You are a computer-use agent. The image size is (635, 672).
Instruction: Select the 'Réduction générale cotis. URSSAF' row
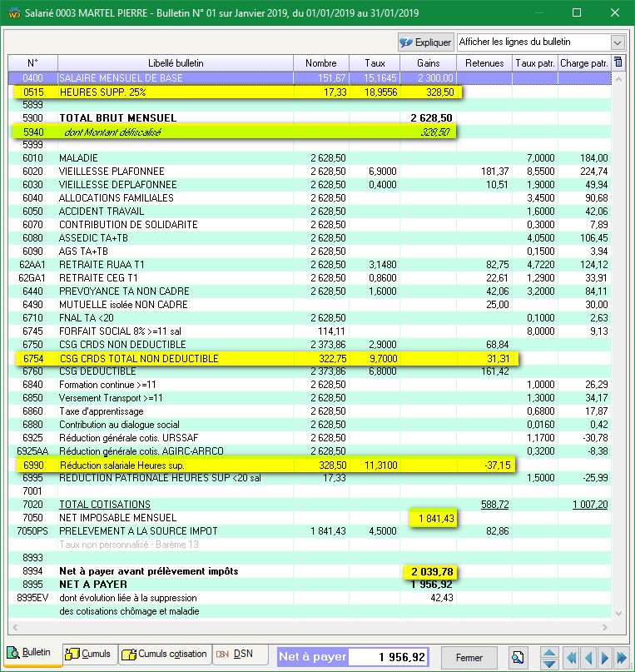click(x=310, y=437)
